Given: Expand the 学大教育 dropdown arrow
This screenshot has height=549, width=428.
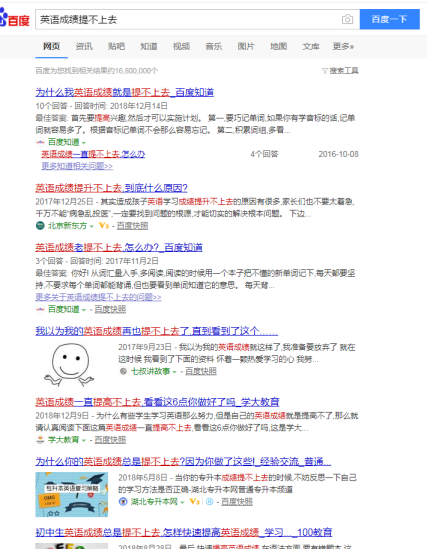Looking at the screenshot, I should point(84,440).
